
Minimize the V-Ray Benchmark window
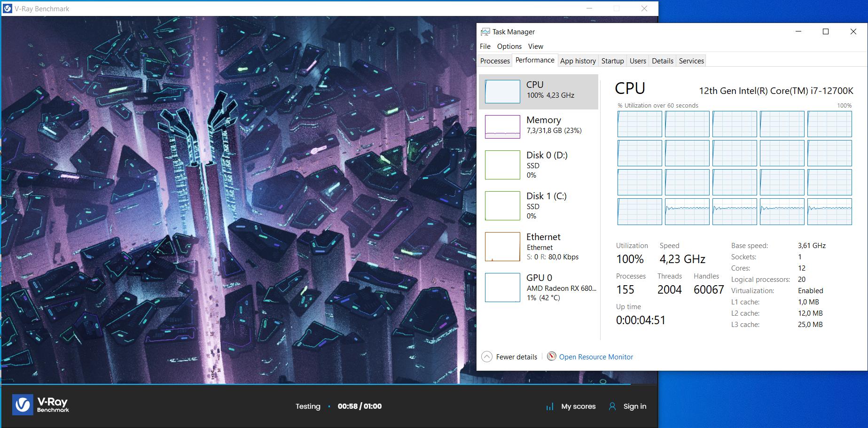coord(589,8)
